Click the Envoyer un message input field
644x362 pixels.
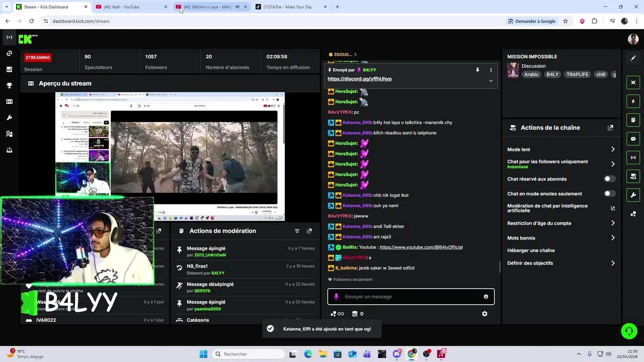tap(411, 297)
